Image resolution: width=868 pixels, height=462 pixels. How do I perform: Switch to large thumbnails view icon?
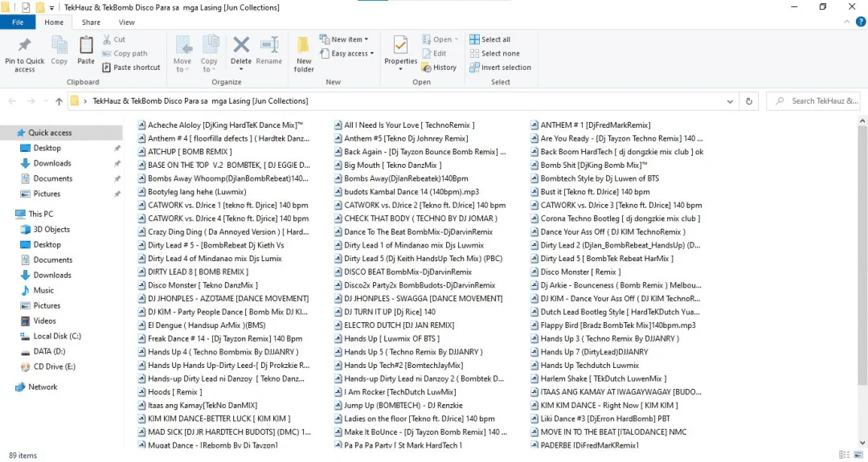click(858, 455)
